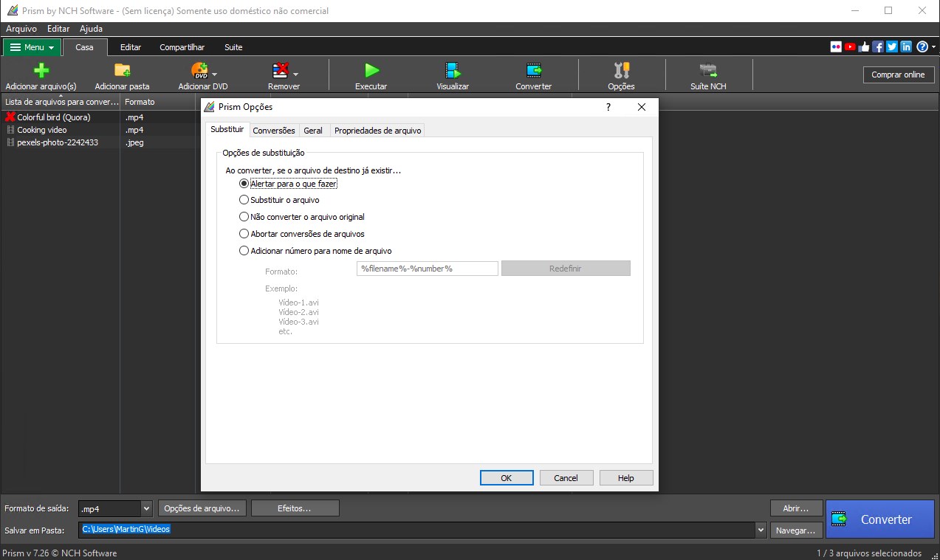Click the Comprar online button
Screen dimensions: 940x560
[898, 75]
